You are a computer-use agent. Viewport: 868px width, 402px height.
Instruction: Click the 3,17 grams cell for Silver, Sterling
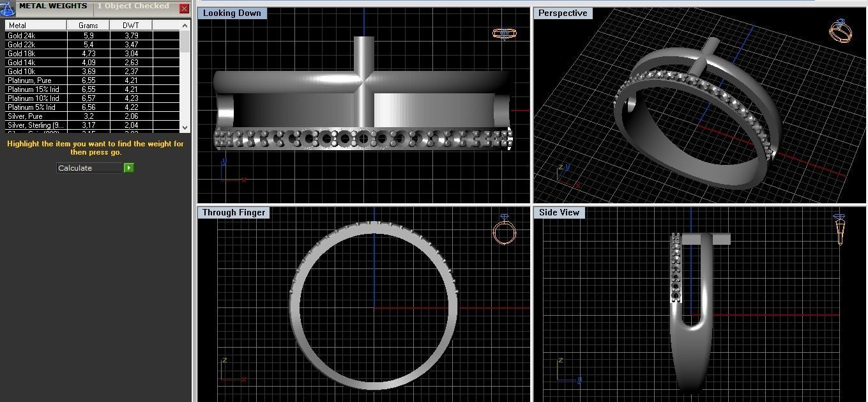(x=88, y=125)
